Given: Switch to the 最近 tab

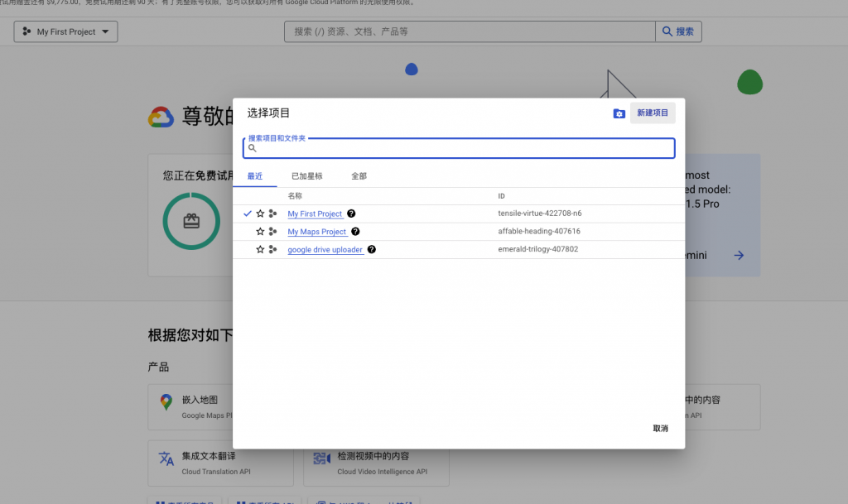Looking at the screenshot, I should pyautogui.click(x=255, y=176).
